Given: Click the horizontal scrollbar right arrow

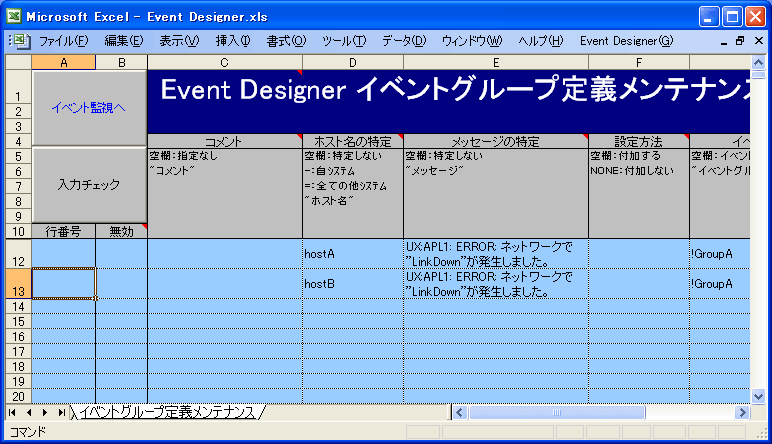Looking at the screenshot, I should tap(742, 412).
